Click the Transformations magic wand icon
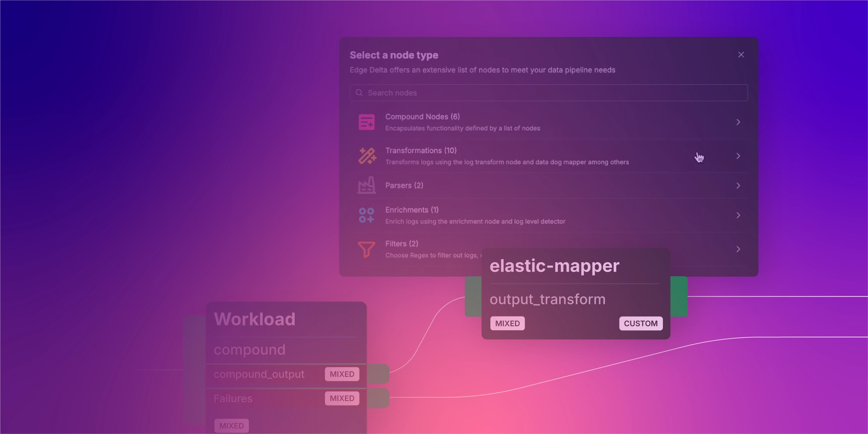The width and height of the screenshot is (868, 434). tap(367, 156)
